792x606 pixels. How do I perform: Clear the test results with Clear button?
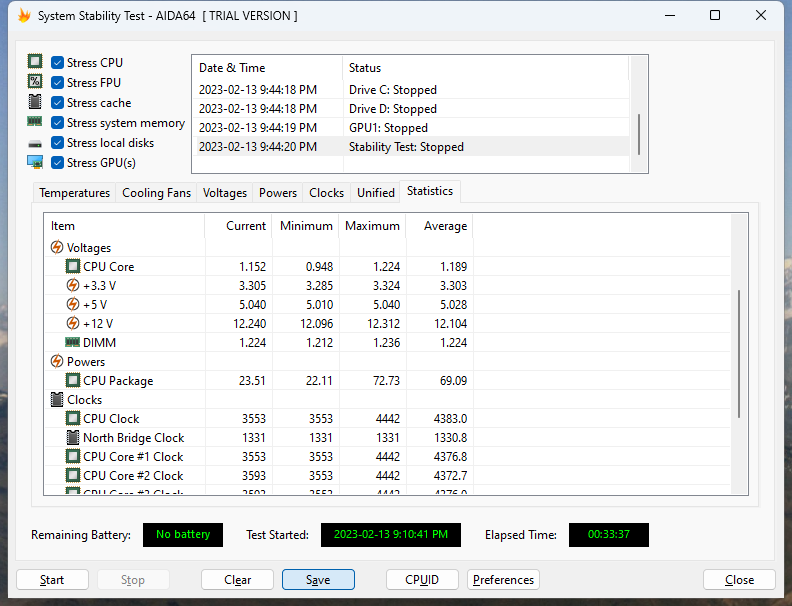[237, 580]
